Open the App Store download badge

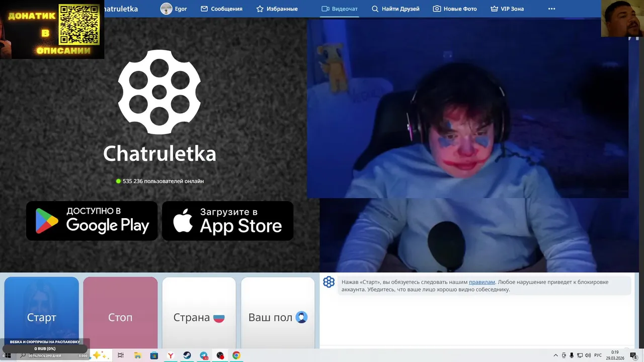(x=227, y=221)
